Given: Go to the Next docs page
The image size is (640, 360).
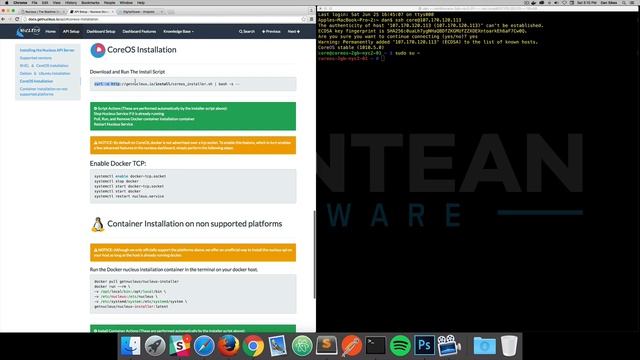Looking at the screenshot, I should (x=293, y=31).
